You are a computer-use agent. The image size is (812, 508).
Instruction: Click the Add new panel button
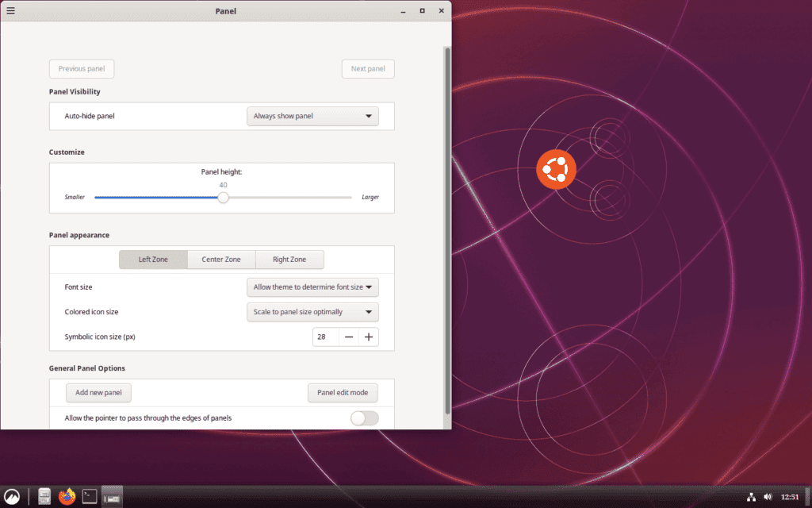pos(98,392)
